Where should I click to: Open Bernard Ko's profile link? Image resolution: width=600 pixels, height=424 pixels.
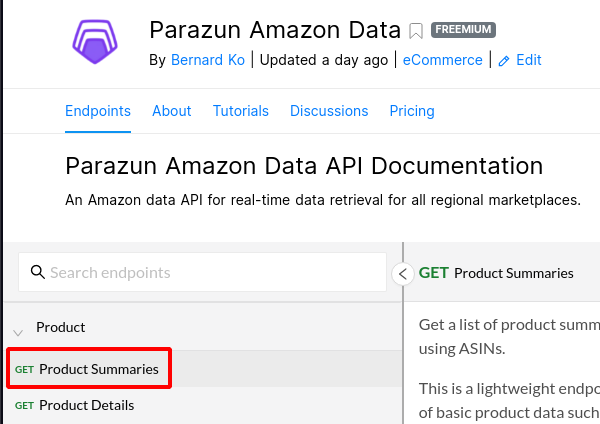click(208, 60)
